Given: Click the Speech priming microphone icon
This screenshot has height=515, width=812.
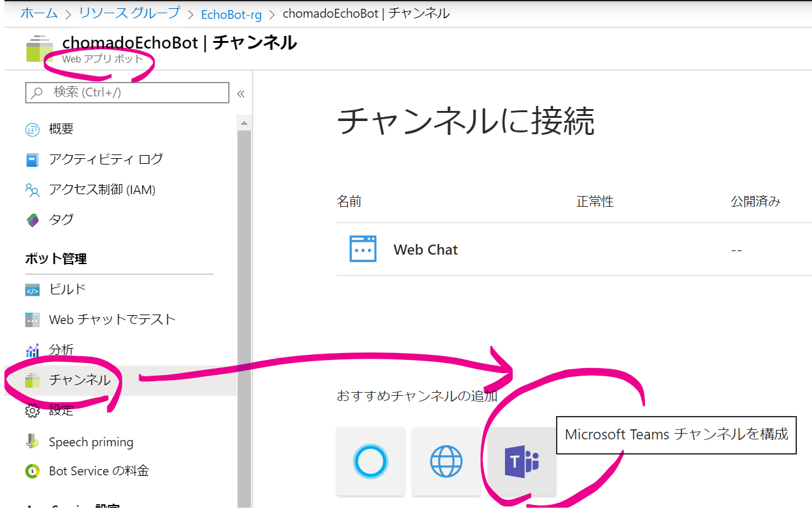Looking at the screenshot, I should tap(32, 441).
